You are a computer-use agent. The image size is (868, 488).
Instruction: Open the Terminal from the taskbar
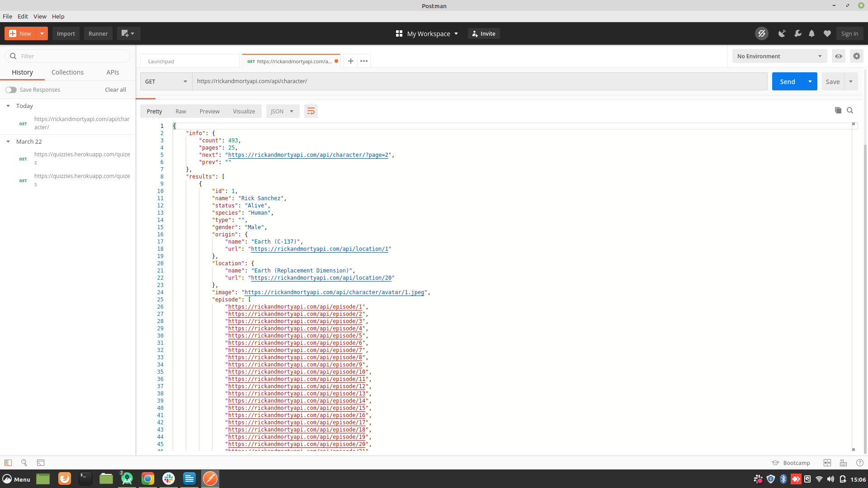click(85, 479)
